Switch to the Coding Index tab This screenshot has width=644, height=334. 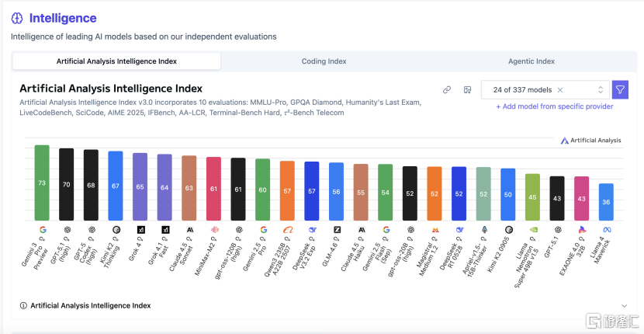pos(324,61)
